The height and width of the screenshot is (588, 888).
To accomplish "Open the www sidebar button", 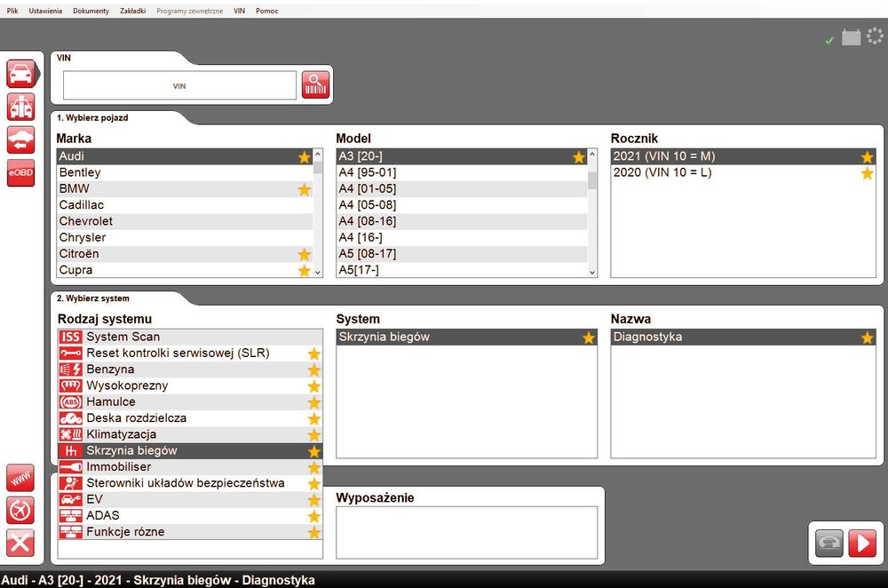I will click(x=20, y=478).
